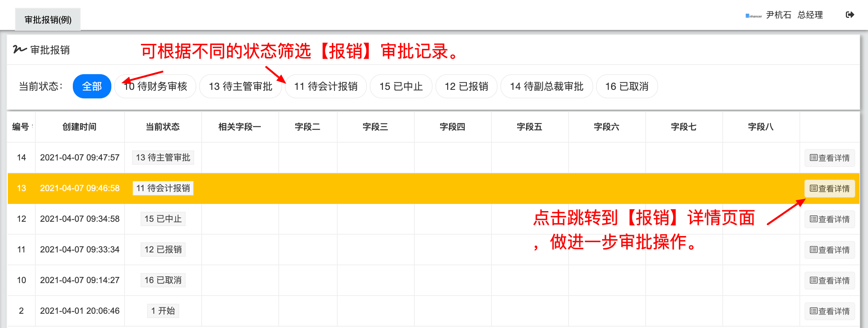The height and width of the screenshot is (328, 868).
Task: Open 查看详情 for record 11
Action: 830,250
